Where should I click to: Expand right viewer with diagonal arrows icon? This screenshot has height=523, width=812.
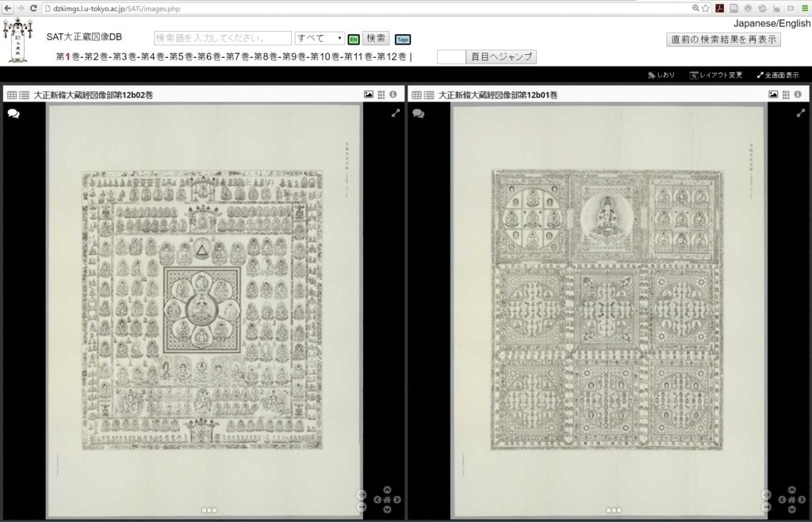click(801, 113)
